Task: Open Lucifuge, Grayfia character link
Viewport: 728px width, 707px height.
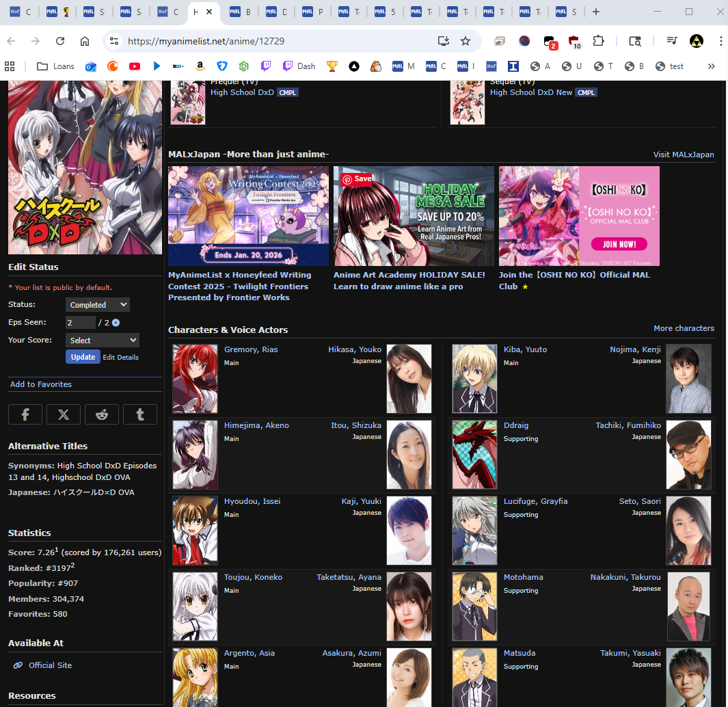Action: [x=535, y=501]
